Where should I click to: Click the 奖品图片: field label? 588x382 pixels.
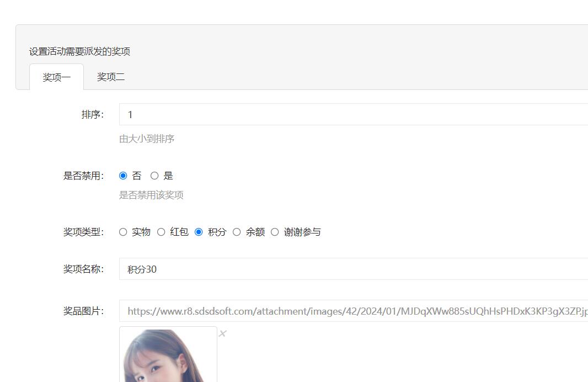tap(83, 311)
